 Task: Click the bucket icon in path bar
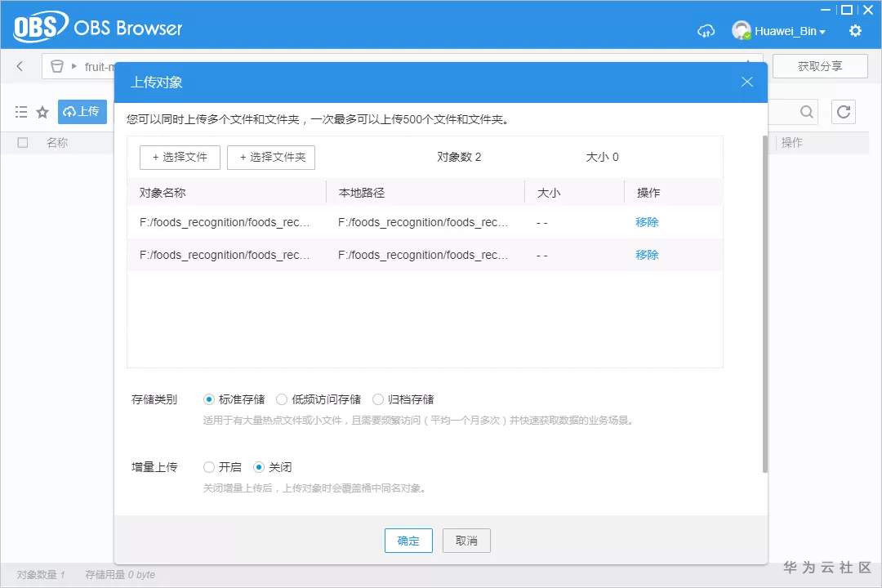pos(57,66)
